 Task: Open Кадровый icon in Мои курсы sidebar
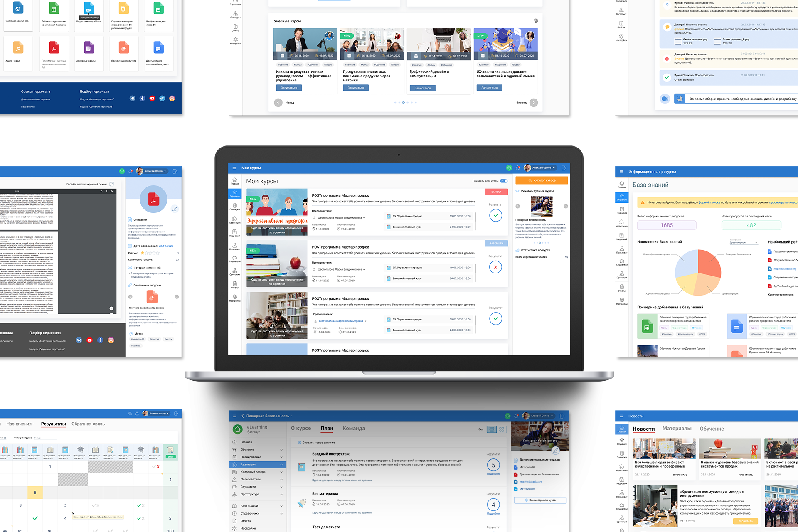pos(235,233)
